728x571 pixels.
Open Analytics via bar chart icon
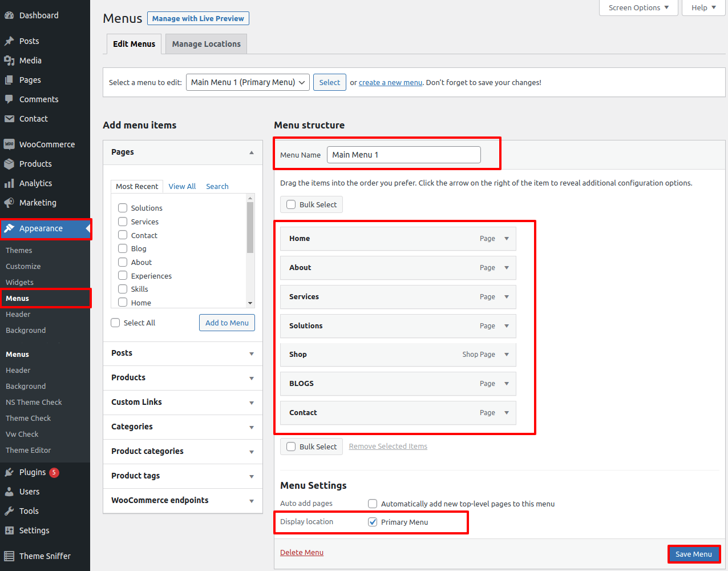pos(9,183)
